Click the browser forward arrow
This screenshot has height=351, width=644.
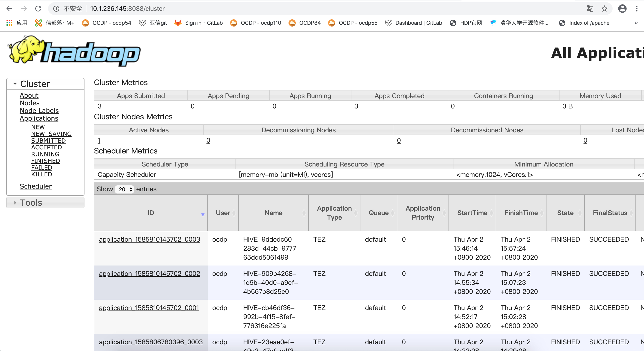coord(24,9)
